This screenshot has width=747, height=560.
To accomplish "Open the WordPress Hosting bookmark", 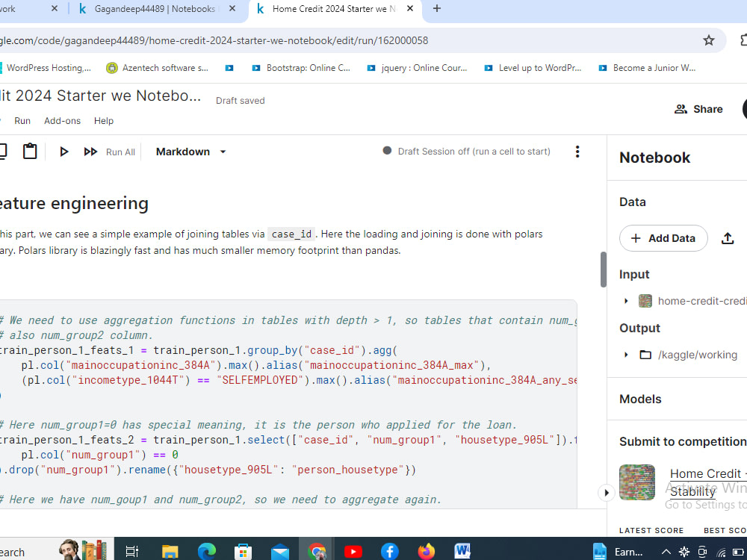I will (x=46, y=68).
